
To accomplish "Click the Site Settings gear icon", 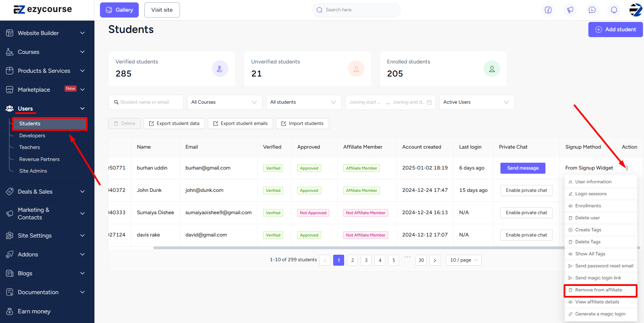I will (x=10, y=235).
